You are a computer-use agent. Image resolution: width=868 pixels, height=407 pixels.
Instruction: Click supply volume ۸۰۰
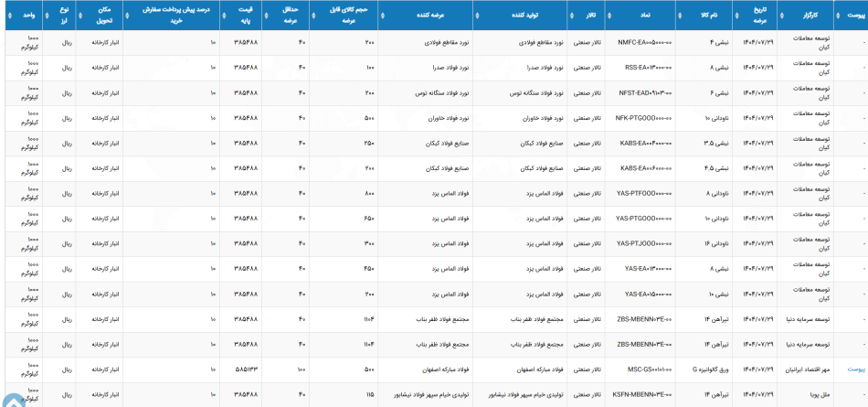pyautogui.click(x=370, y=194)
